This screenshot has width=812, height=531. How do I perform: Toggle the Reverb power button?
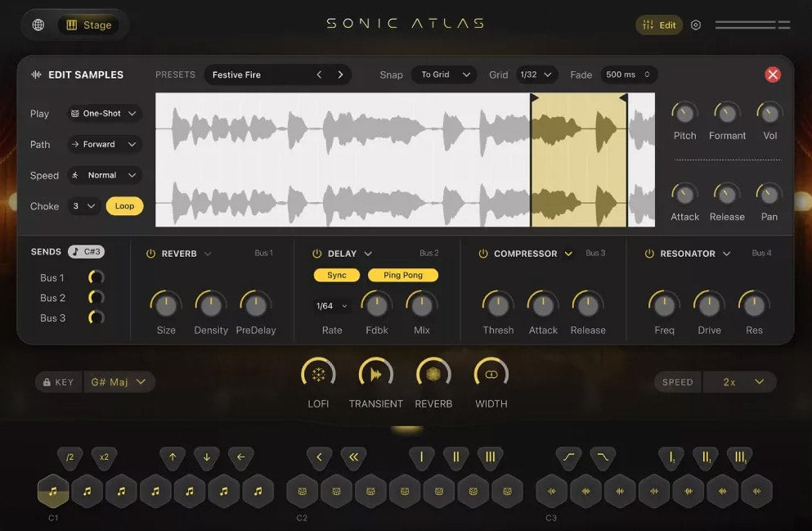tap(150, 254)
